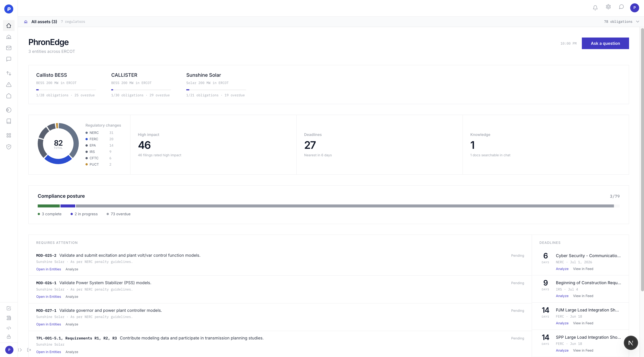This screenshot has height=357, width=644.
Task: Click the 3 complete legend item
Action: (49, 214)
